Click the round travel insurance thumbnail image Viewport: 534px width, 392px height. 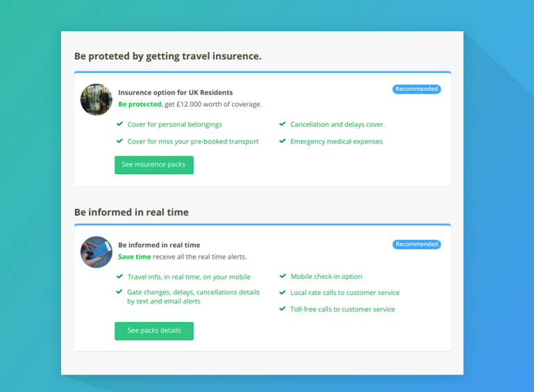[97, 99]
